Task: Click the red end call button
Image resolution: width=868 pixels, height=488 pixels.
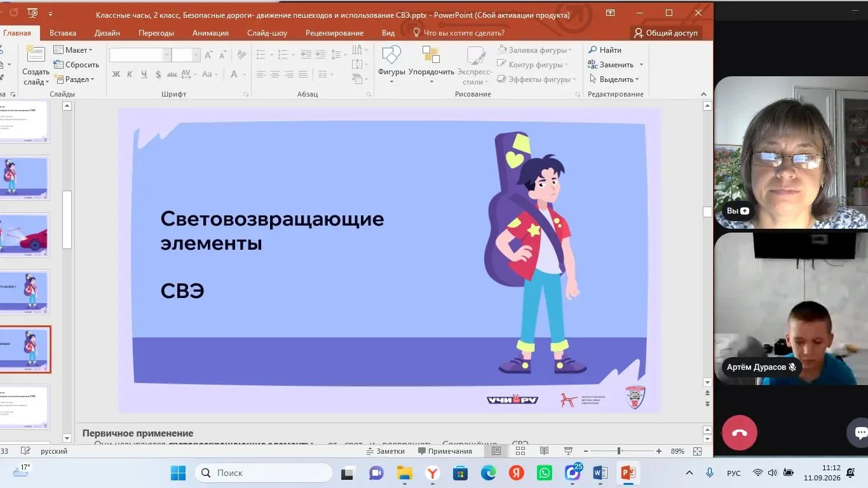Action: (740, 433)
